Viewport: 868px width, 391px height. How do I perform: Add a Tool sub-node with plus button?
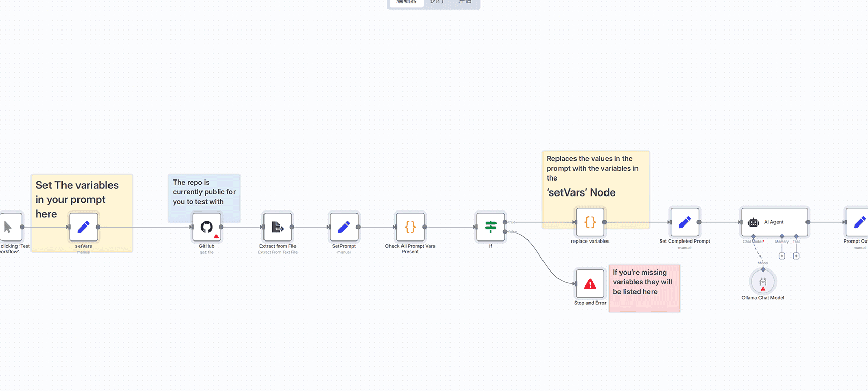coord(796,256)
